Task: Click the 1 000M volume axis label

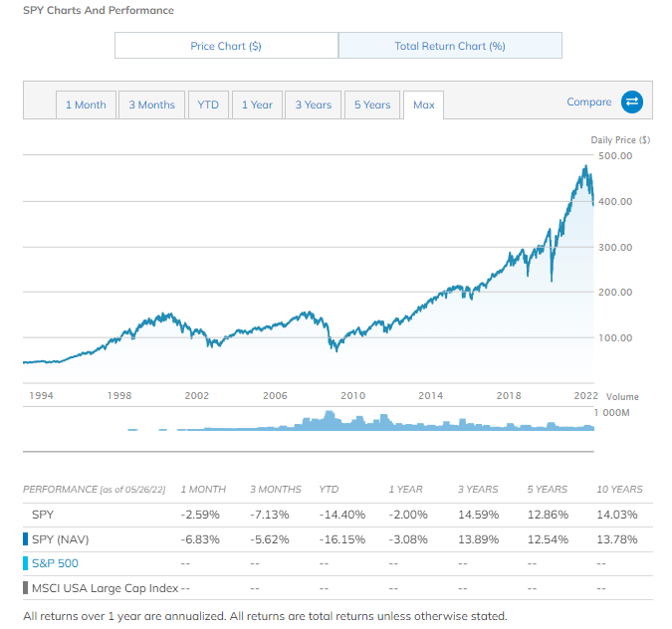Action: (x=612, y=413)
